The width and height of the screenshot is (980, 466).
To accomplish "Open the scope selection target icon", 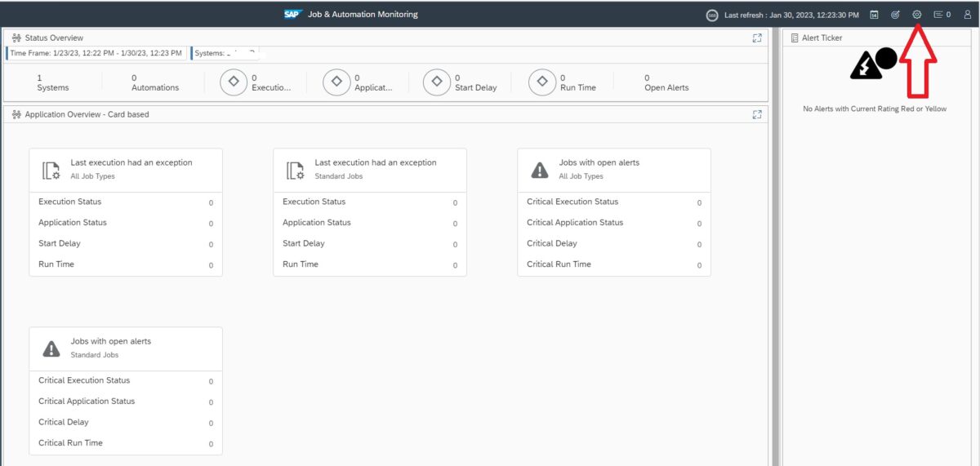I will (895, 15).
